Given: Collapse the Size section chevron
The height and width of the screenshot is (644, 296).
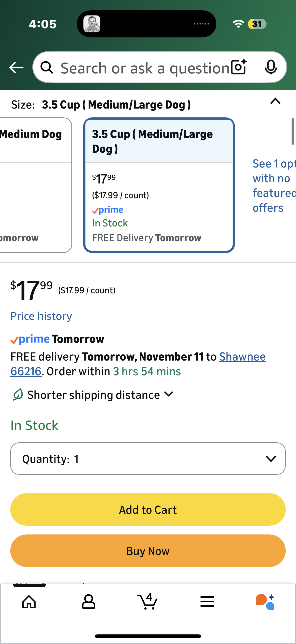Looking at the screenshot, I should tap(275, 101).
